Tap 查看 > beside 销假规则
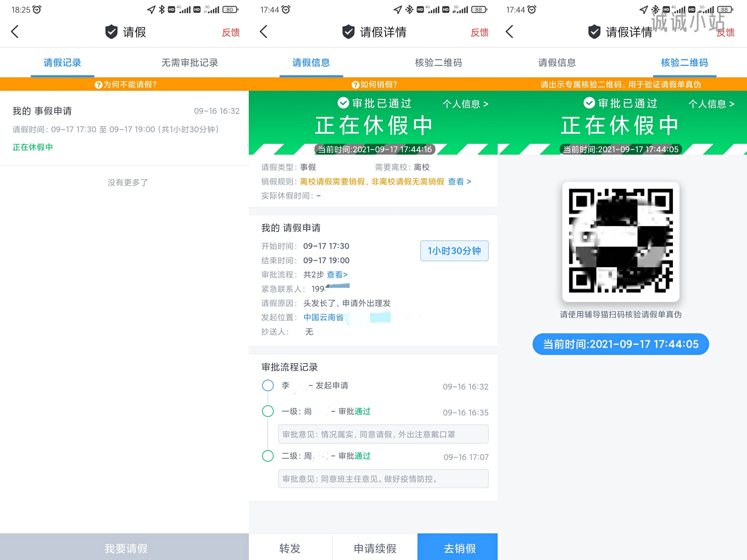 coord(459,182)
